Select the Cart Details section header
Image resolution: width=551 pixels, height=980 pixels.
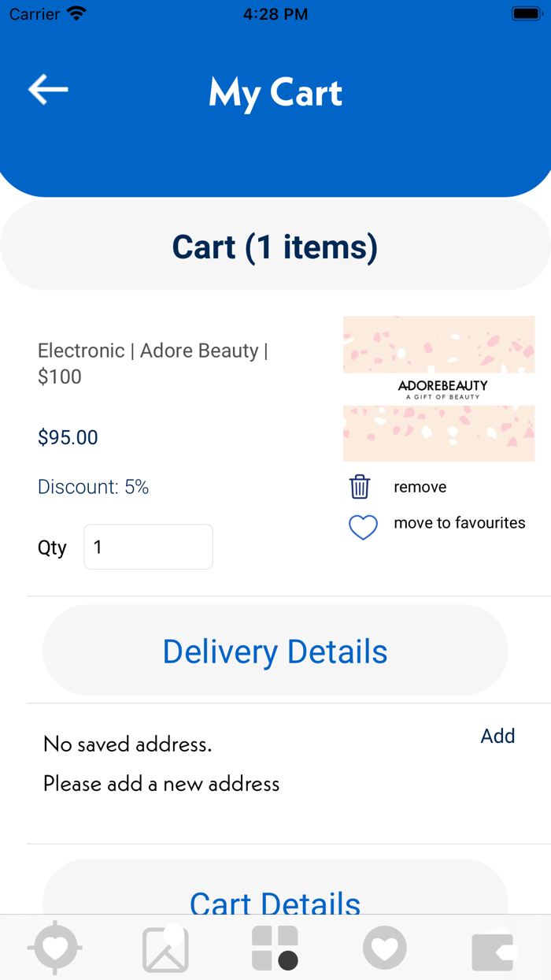[x=275, y=896]
